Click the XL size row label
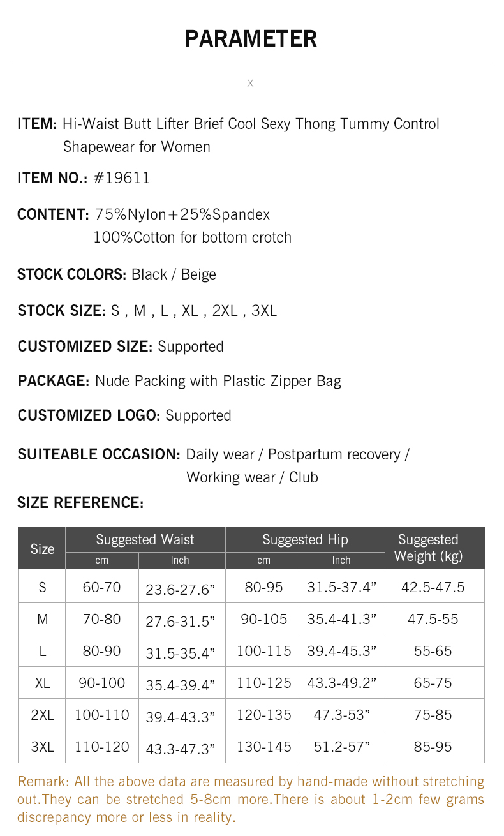The height and width of the screenshot is (836, 504). (x=42, y=683)
